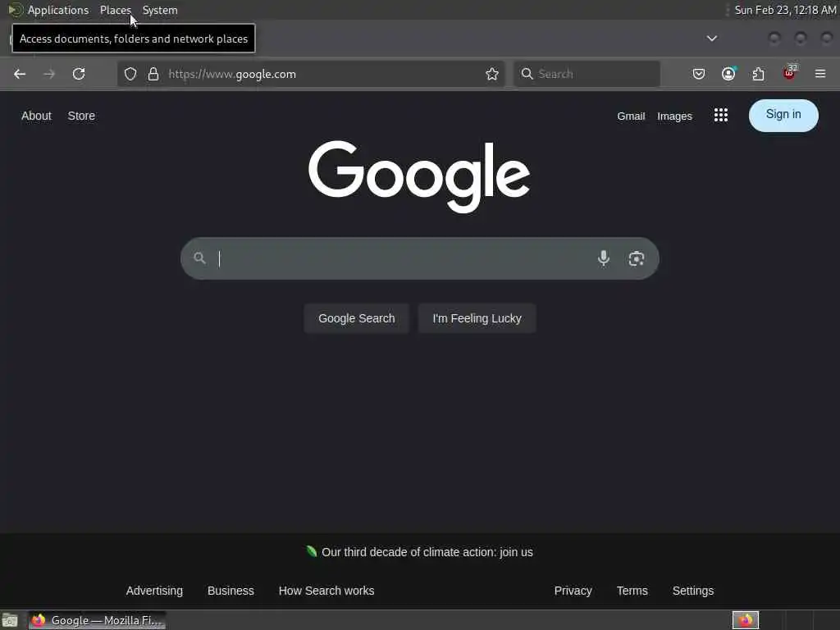Open Firefox hamburger application menu
The height and width of the screenshot is (630, 840).
coord(820,74)
